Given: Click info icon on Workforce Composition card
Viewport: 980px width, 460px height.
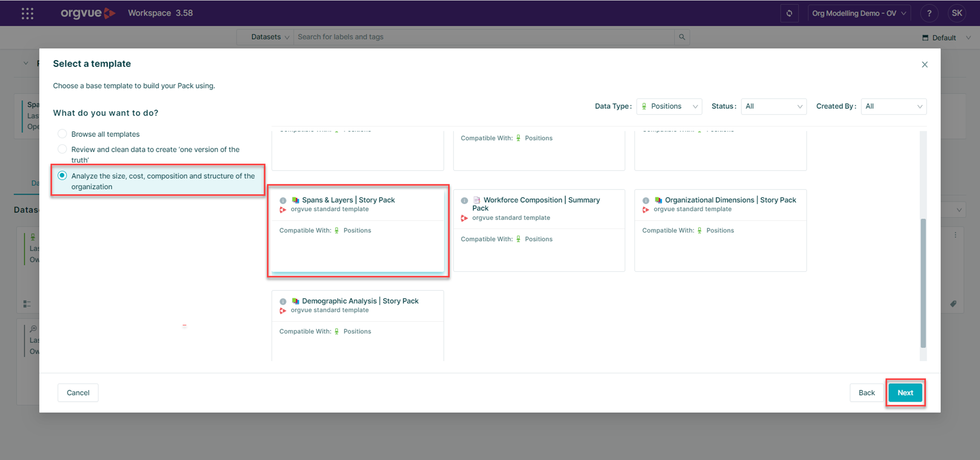Looking at the screenshot, I should (465, 200).
